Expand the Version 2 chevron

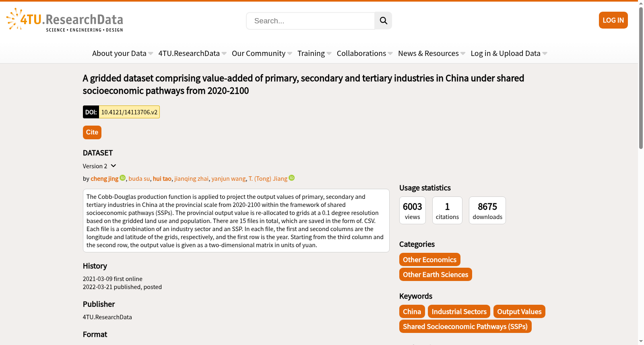[114, 166]
